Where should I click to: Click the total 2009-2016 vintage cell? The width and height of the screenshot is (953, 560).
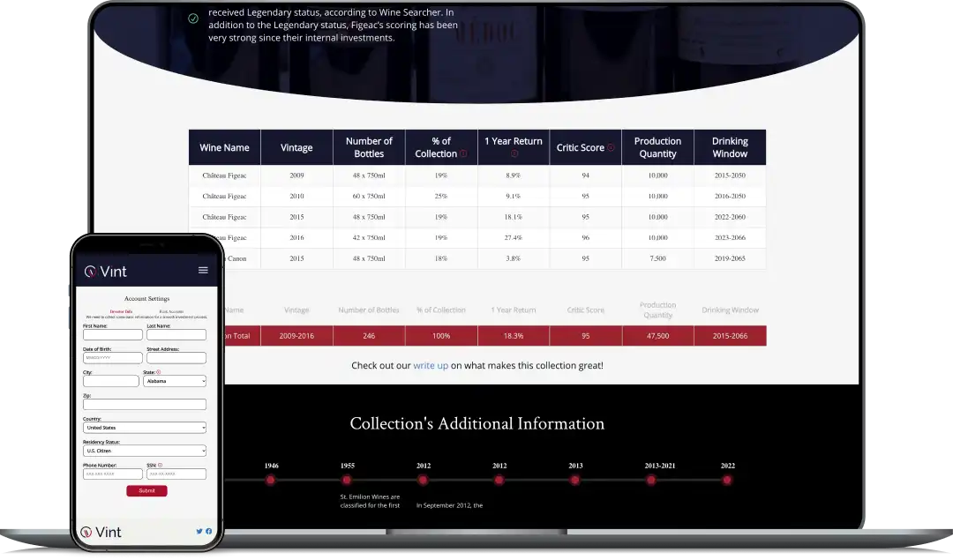tap(296, 336)
